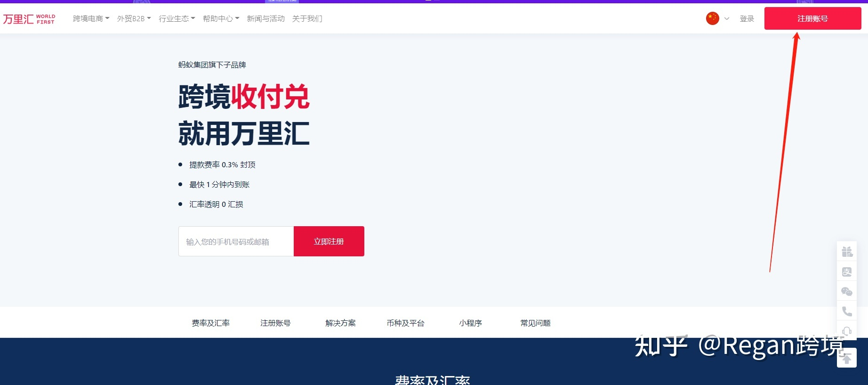Click the red 注册账号 button in header
The width and height of the screenshot is (868, 385).
(812, 18)
